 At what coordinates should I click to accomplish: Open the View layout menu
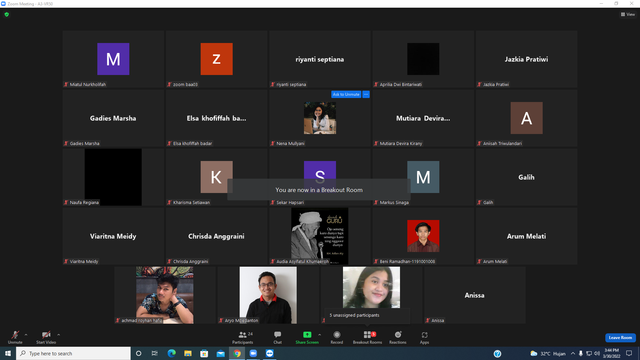[x=628, y=14]
